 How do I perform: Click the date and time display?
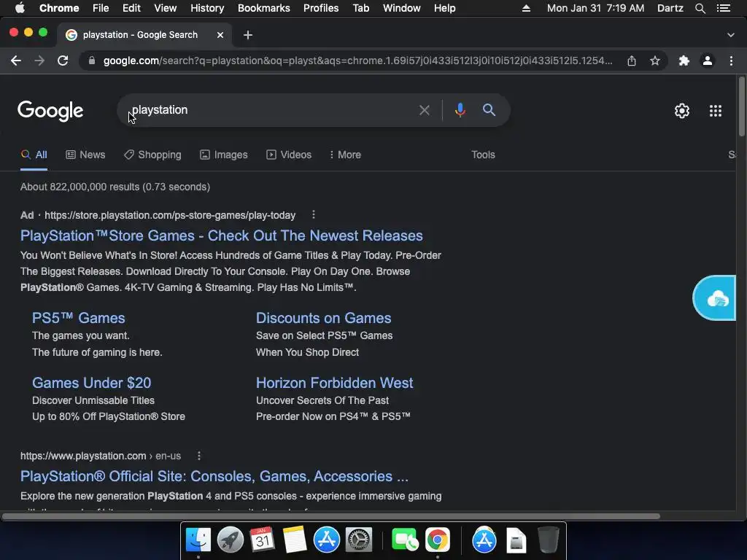[595, 8]
